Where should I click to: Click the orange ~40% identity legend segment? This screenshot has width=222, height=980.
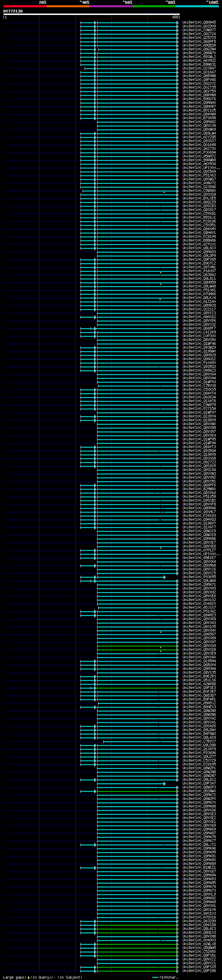[x=68, y=6]
